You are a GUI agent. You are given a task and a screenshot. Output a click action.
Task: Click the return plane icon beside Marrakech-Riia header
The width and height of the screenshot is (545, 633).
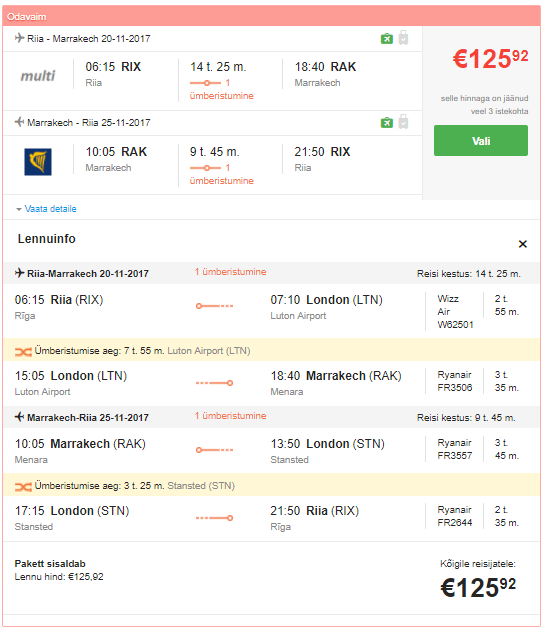(x=19, y=417)
